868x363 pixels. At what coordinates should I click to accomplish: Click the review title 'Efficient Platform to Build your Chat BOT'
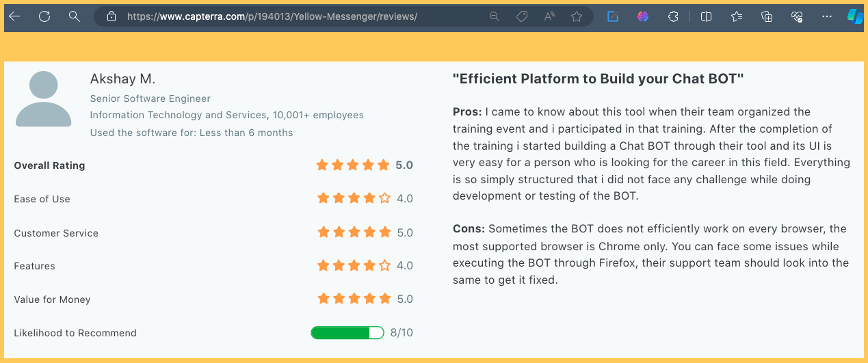click(x=599, y=79)
